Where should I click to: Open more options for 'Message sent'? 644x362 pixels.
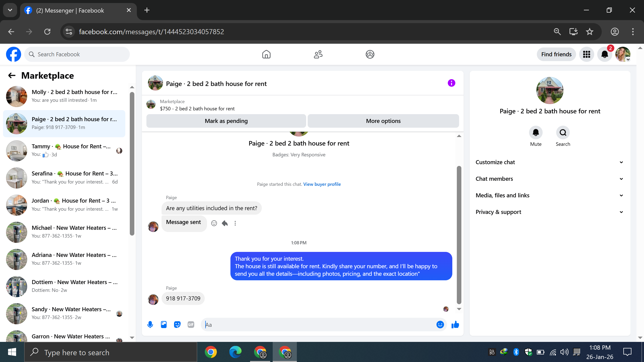235,223
